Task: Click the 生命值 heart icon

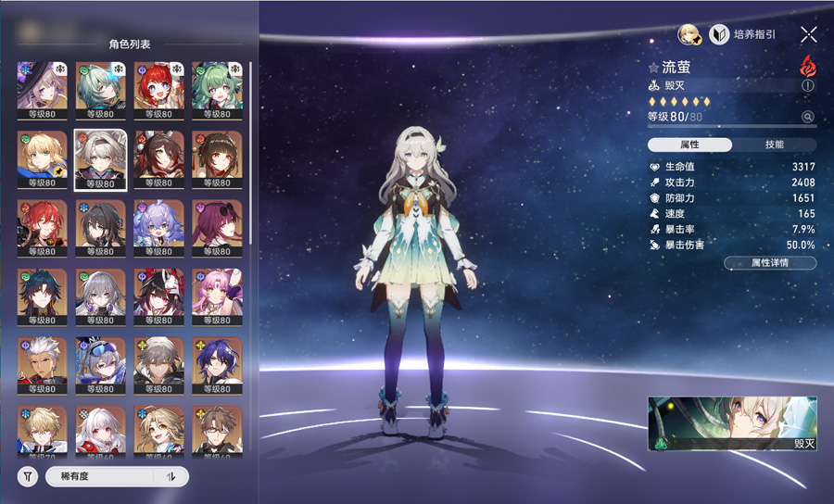Action: click(655, 167)
